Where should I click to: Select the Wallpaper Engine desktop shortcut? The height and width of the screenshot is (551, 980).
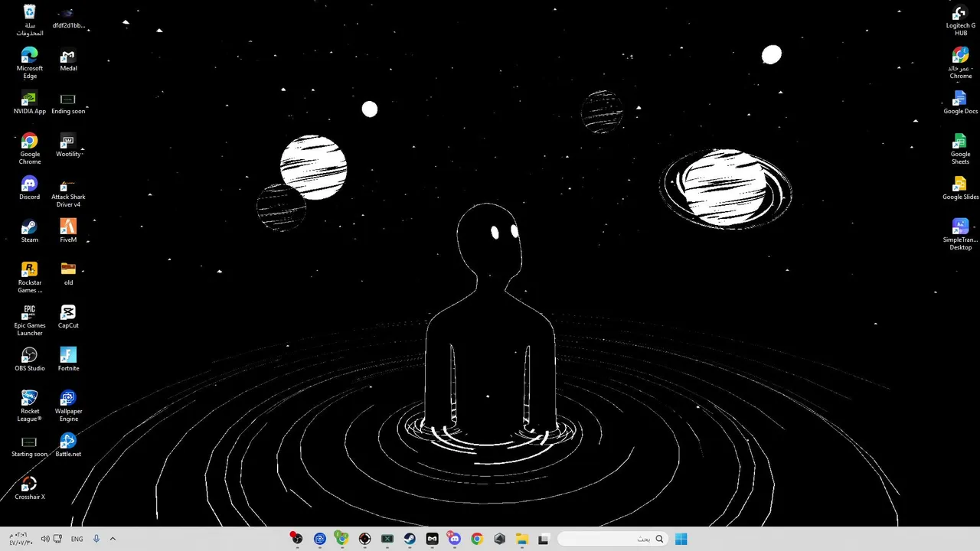coord(68,406)
